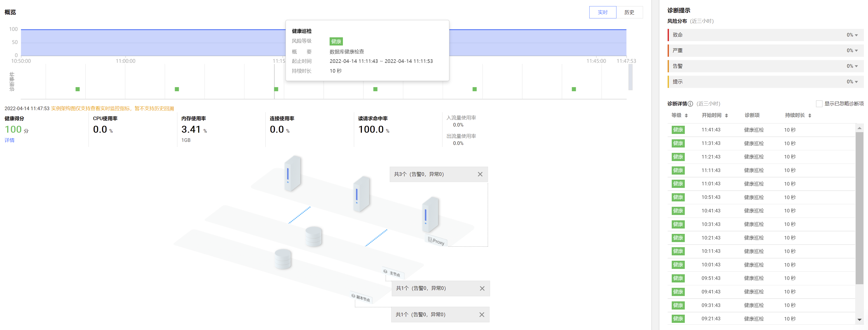Enable 显示已忽略诊断项 checkbox

pos(819,104)
